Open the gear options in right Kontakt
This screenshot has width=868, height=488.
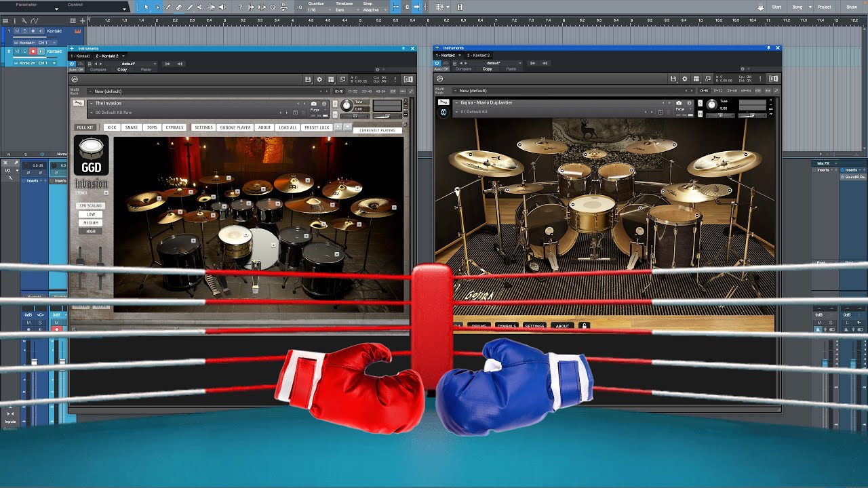tap(684, 79)
